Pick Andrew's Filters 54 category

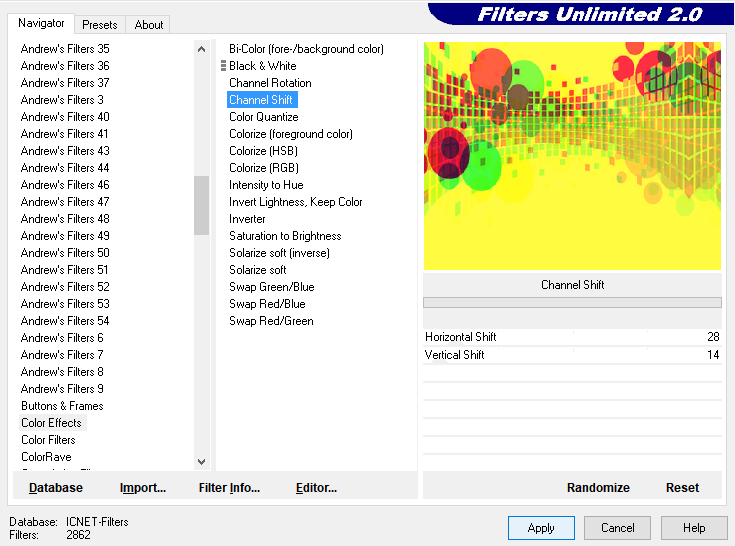tap(65, 321)
